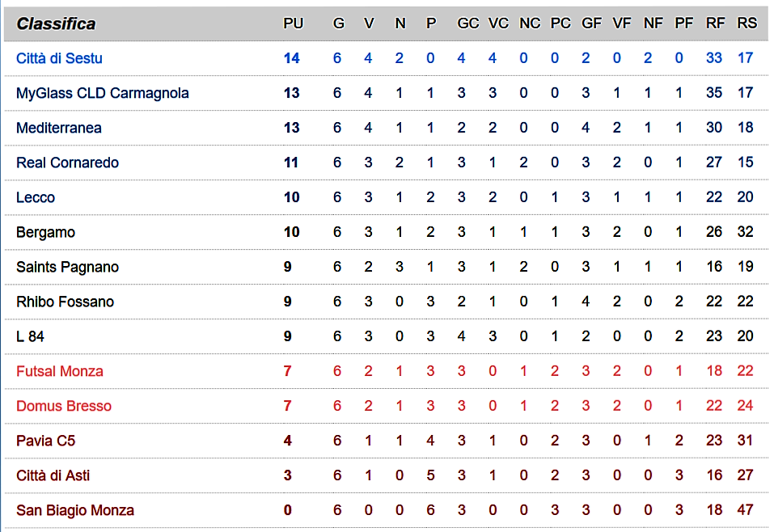Click on Real Cornaredo in standings

coord(67,163)
